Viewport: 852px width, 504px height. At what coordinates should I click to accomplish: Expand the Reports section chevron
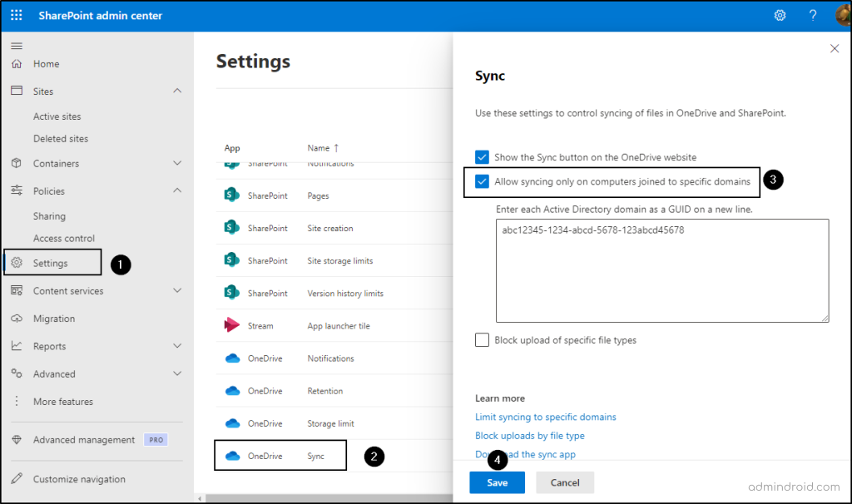[176, 346]
